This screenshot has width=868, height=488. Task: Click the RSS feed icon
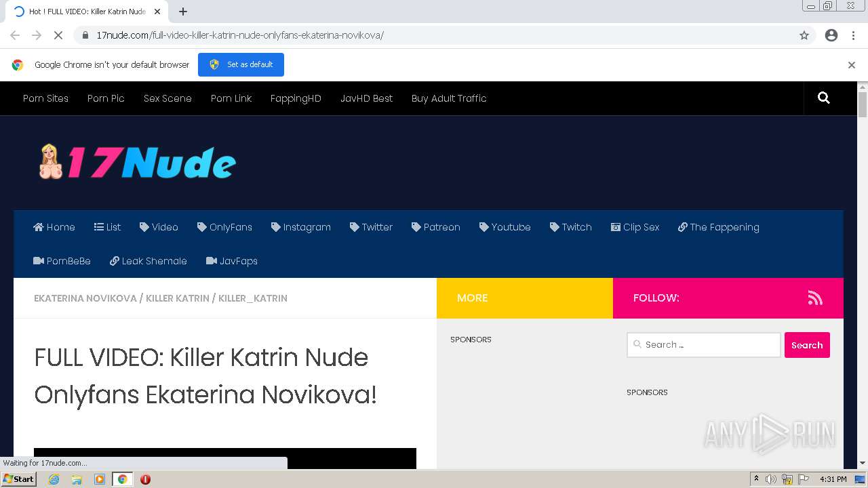tap(815, 298)
